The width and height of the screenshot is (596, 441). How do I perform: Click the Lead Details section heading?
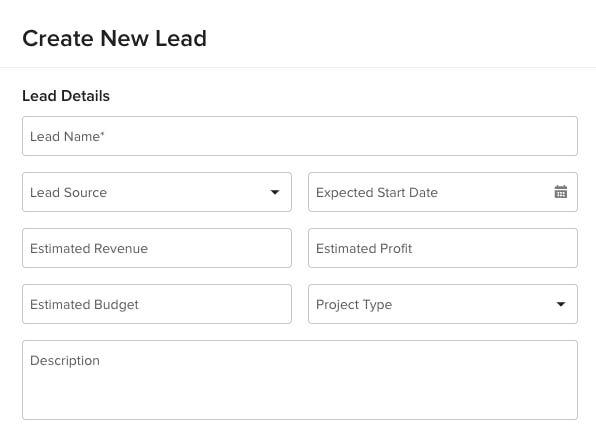click(x=66, y=96)
